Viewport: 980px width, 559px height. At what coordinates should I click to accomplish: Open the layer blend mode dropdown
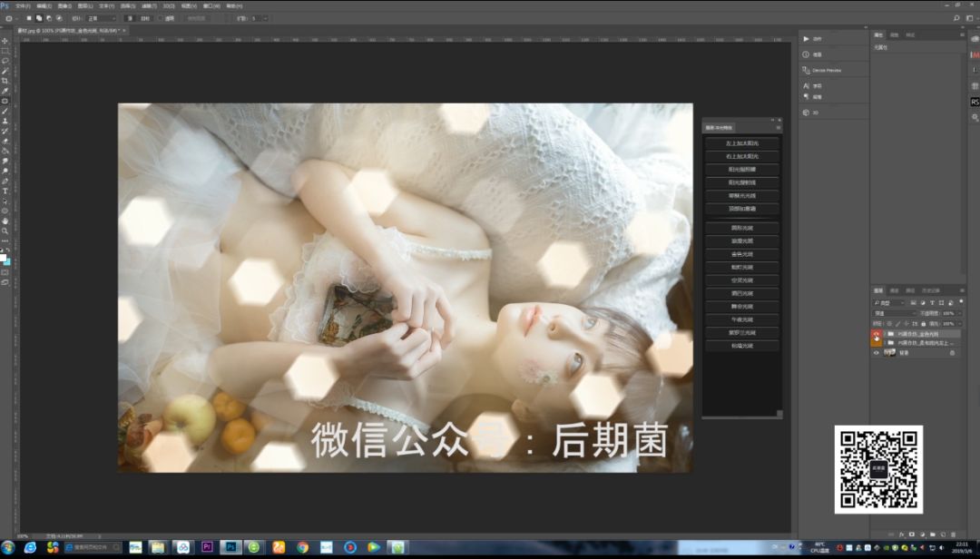point(895,313)
